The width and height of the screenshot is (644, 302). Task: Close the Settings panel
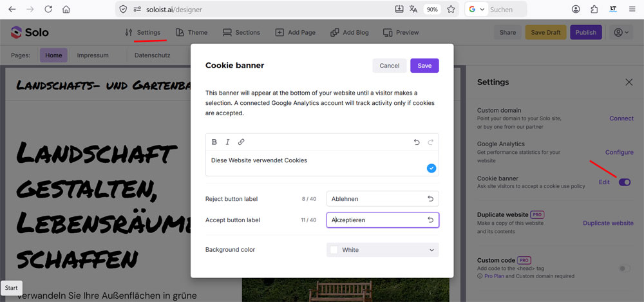[629, 82]
